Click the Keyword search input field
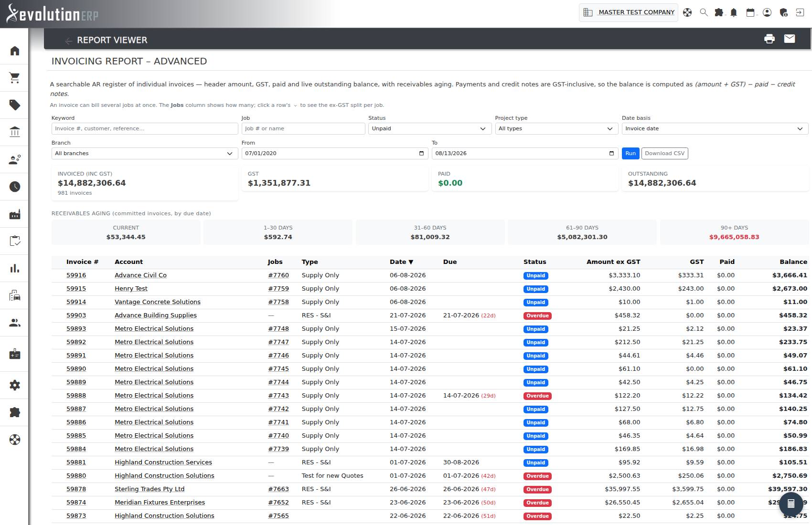The width and height of the screenshot is (812, 525). 145,128
